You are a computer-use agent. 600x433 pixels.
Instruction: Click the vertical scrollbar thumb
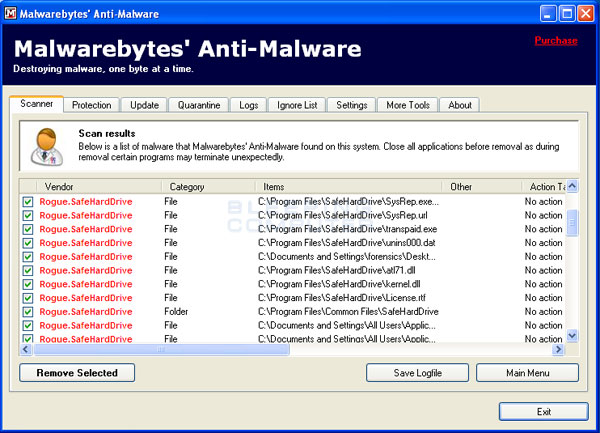[x=572, y=223]
